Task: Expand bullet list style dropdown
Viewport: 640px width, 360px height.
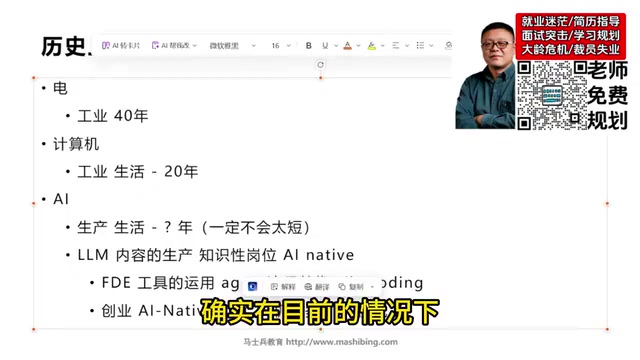Action: click(431, 46)
